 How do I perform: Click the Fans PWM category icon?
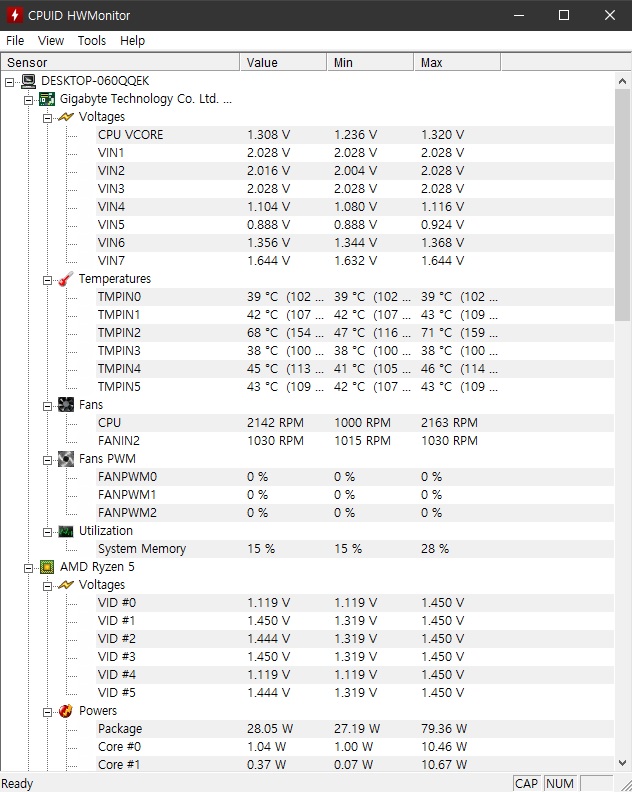[x=66, y=459]
